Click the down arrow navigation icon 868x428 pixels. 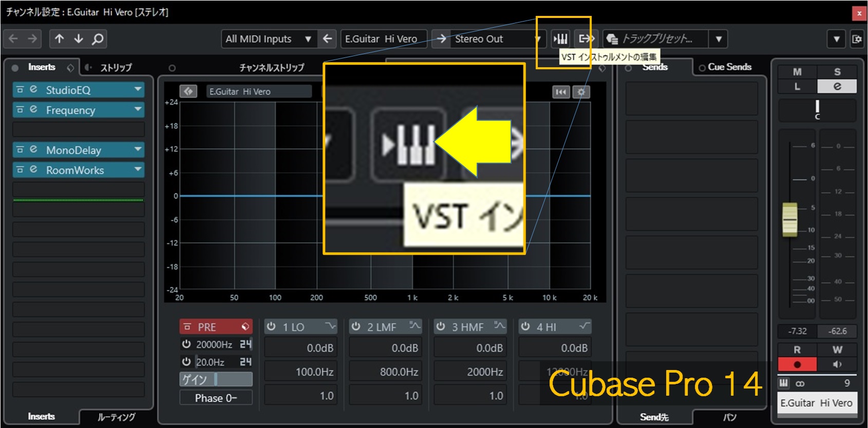tap(78, 38)
